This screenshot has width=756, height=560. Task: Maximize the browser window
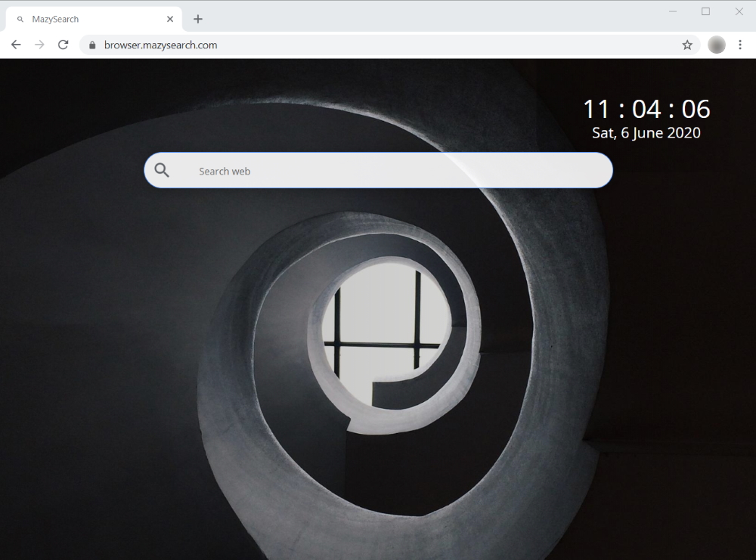[x=705, y=11]
